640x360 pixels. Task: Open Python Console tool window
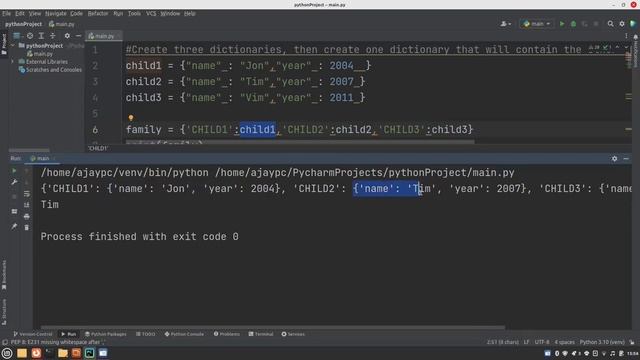pos(184,334)
